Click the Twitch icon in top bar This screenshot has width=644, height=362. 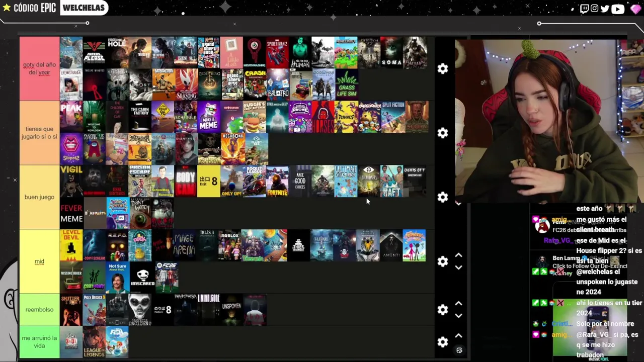coord(584,9)
